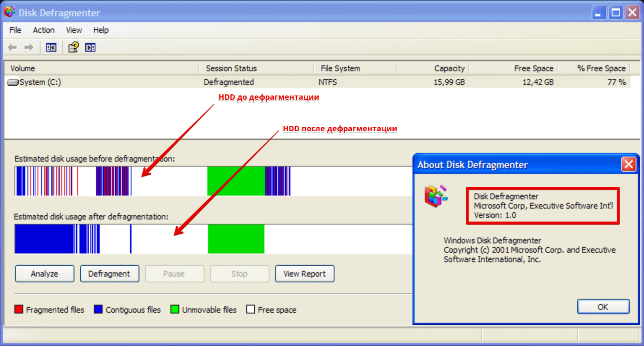Click the Back arrow in the toolbar

(x=12, y=47)
